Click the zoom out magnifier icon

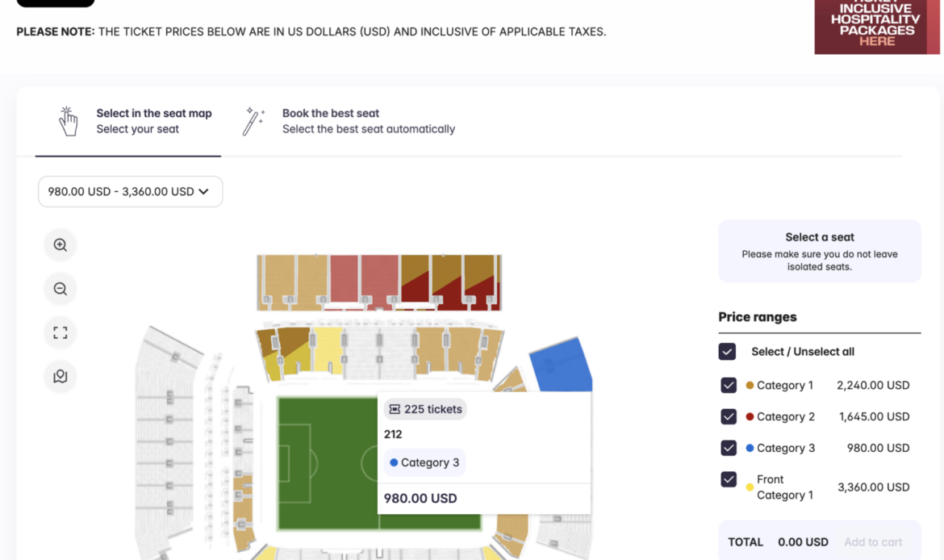(x=61, y=289)
